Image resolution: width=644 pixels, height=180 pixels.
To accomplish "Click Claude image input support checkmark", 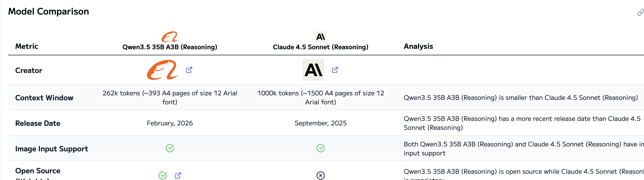I will 320,148.
